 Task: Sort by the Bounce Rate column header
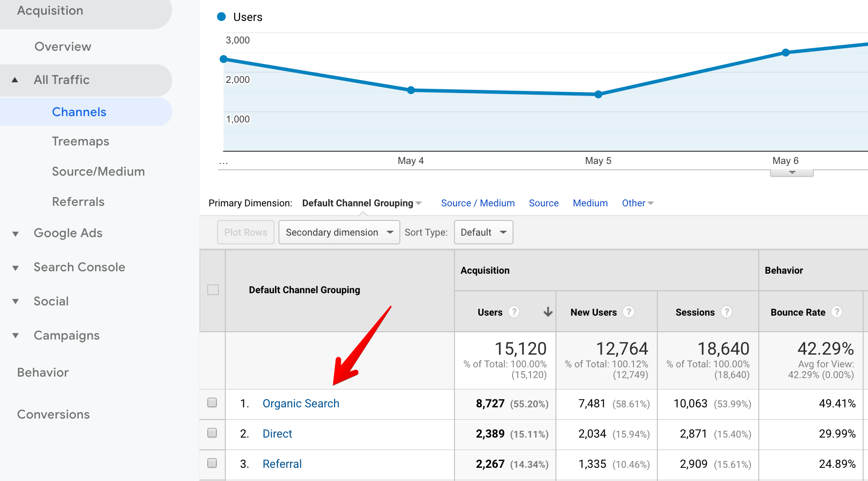(798, 312)
